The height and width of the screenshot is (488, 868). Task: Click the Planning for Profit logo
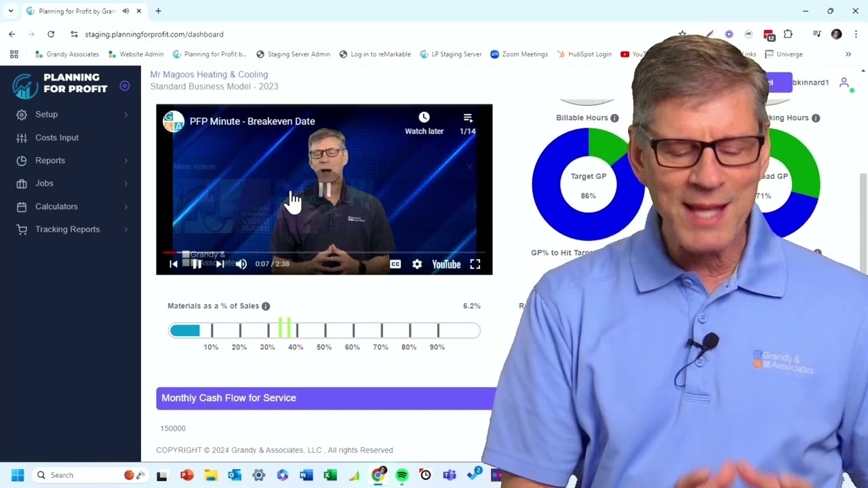(60, 84)
